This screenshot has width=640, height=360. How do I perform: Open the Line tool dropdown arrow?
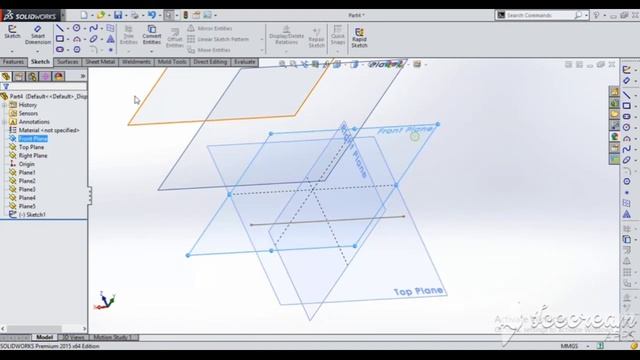pos(68,29)
